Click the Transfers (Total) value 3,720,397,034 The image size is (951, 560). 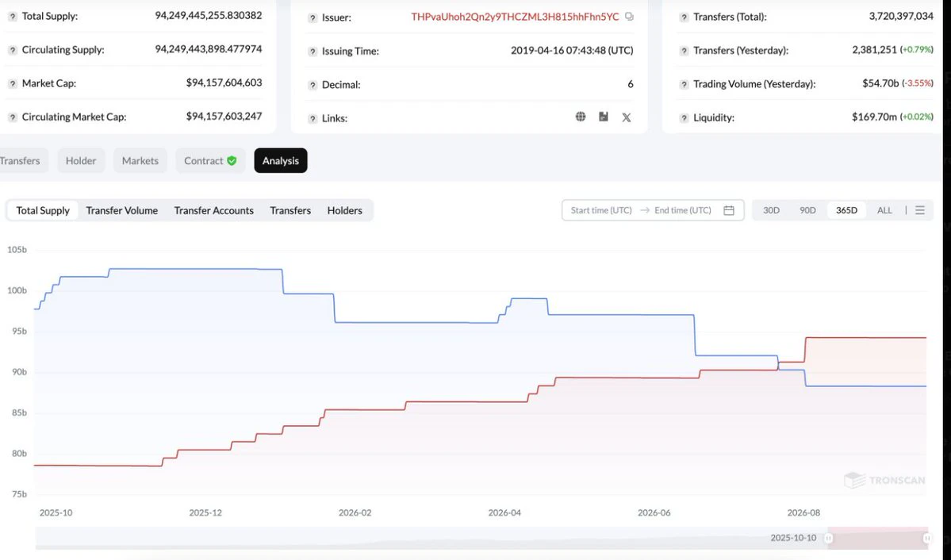[901, 17]
